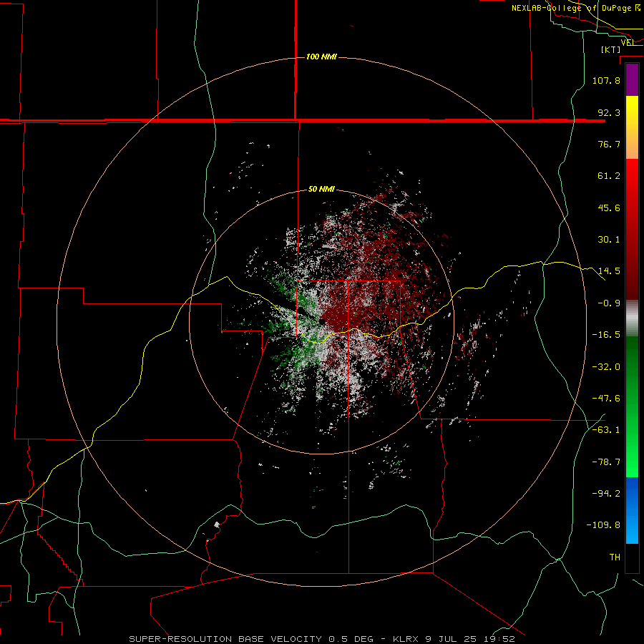This screenshot has height=644, width=644.
Task: Pick the gray near-zero segment of velocity scale
Action: (x=632, y=318)
